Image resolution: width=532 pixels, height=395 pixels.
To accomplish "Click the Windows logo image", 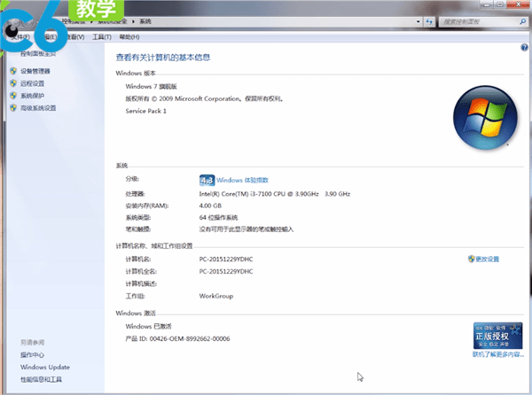I will click(485, 117).
